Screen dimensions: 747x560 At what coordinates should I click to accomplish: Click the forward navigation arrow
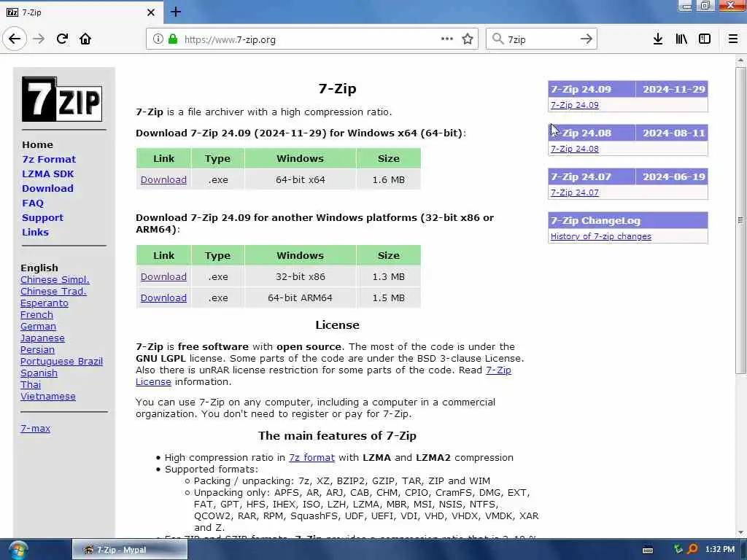[39, 39]
